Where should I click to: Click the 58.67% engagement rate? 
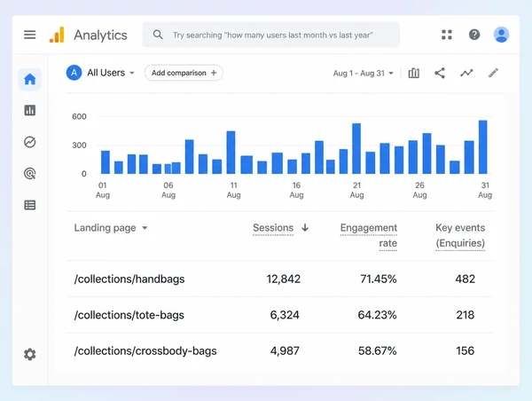click(378, 351)
